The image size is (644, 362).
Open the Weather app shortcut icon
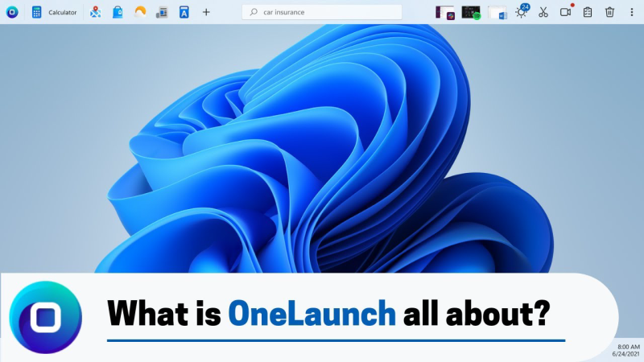(x=140, y=12)
